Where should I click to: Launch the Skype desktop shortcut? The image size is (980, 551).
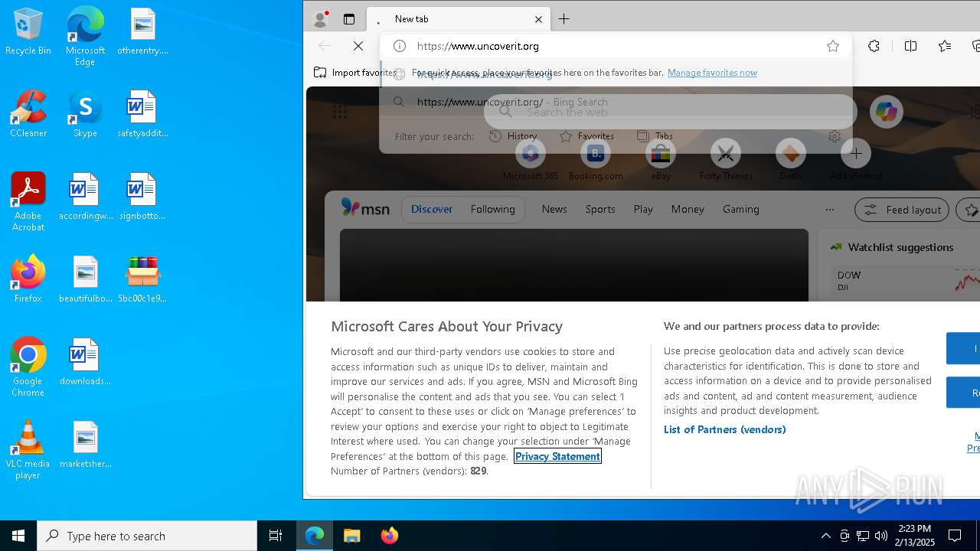point(85,114)
